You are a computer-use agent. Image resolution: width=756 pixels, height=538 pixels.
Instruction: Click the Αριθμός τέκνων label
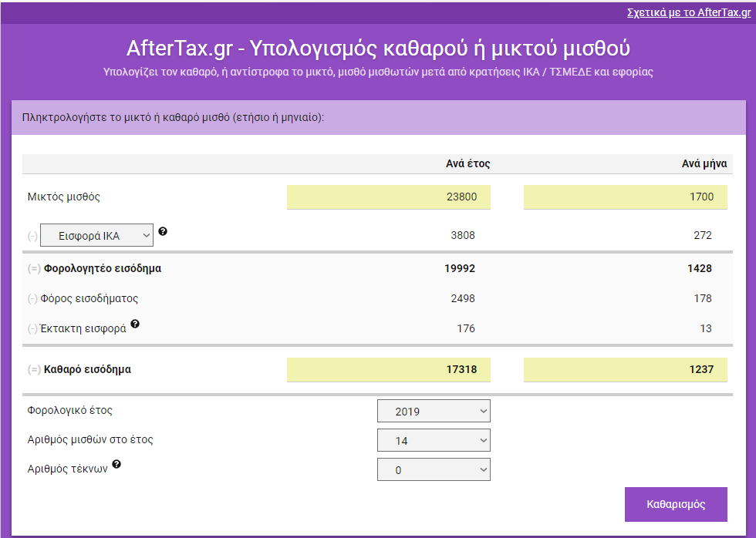coord(68,469)
